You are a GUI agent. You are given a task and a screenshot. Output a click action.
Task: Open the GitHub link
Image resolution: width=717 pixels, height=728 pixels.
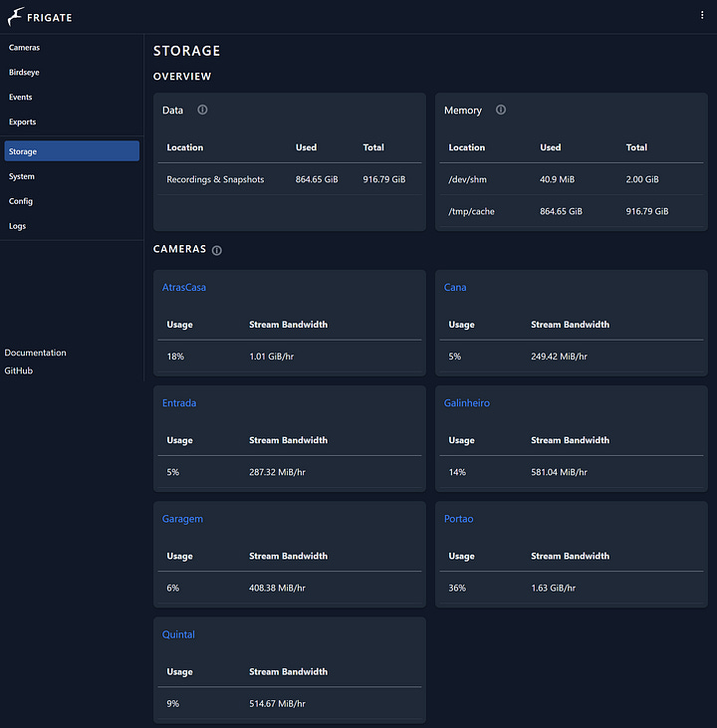coord(19,370)
